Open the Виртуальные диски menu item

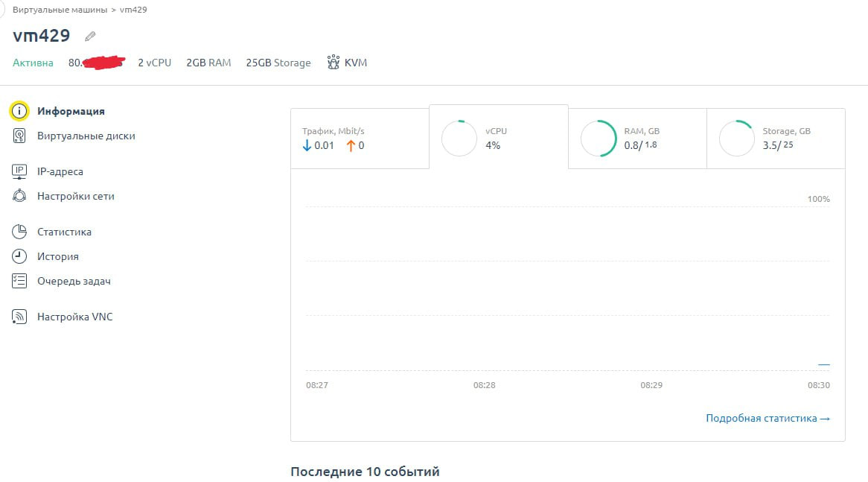click(86, 136)
